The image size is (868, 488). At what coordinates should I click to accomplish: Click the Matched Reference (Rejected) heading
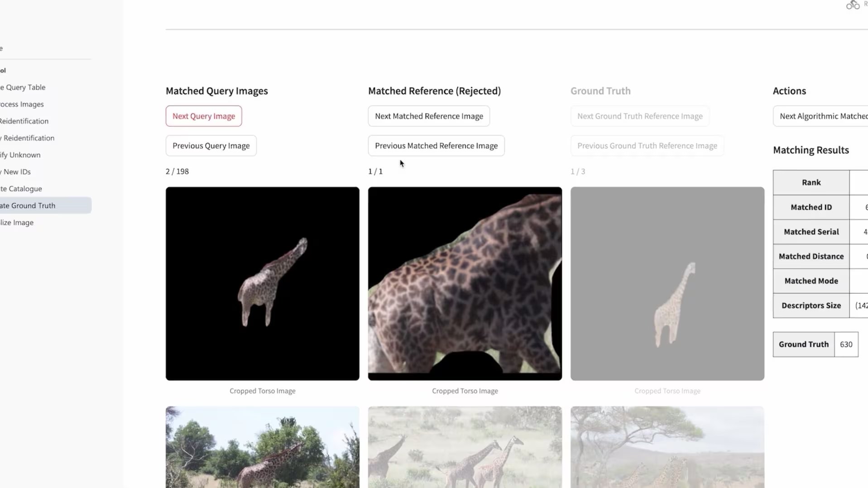[x=434, y=91]
